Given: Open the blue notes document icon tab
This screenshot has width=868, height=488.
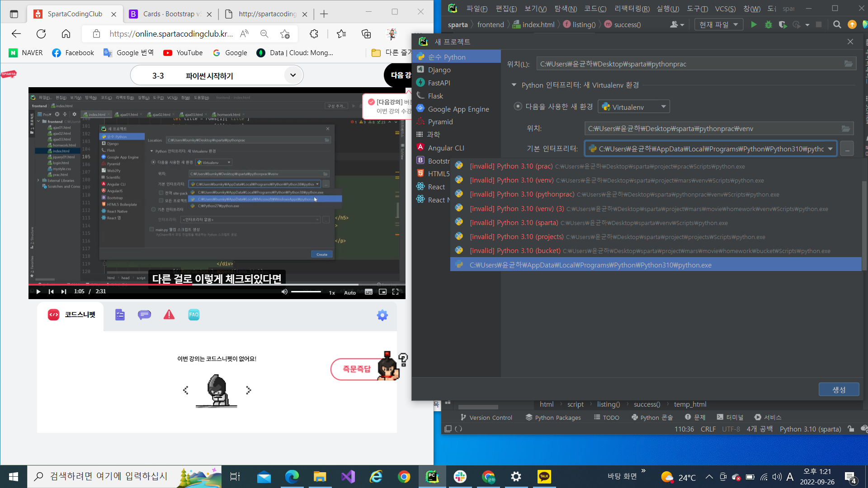Looking at the screenshot, I should coord(120,314).
